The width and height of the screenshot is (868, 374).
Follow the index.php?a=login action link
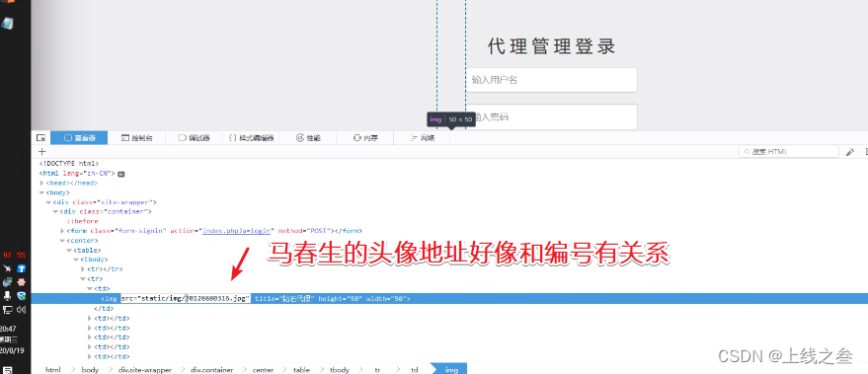236,231
